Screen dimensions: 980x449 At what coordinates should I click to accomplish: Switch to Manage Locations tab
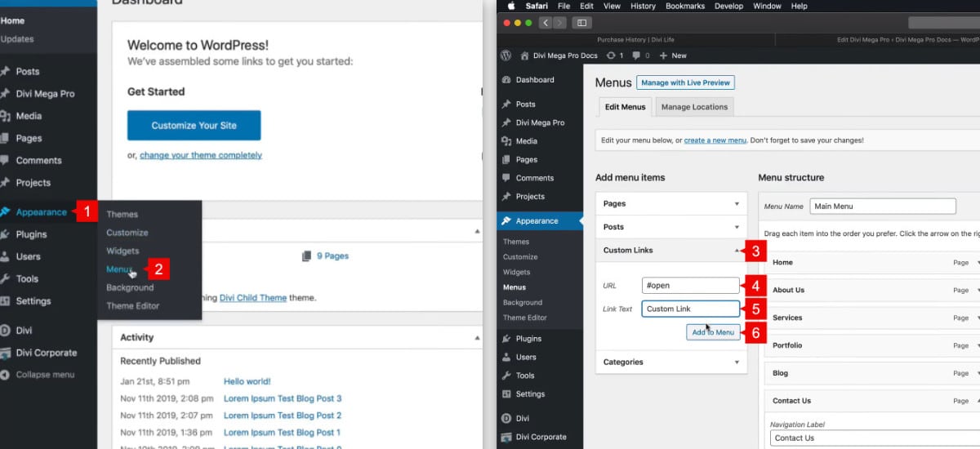point(693,107)
